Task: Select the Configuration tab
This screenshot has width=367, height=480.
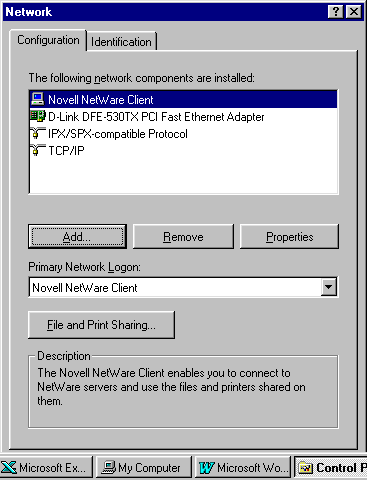Action: point(48,40)
